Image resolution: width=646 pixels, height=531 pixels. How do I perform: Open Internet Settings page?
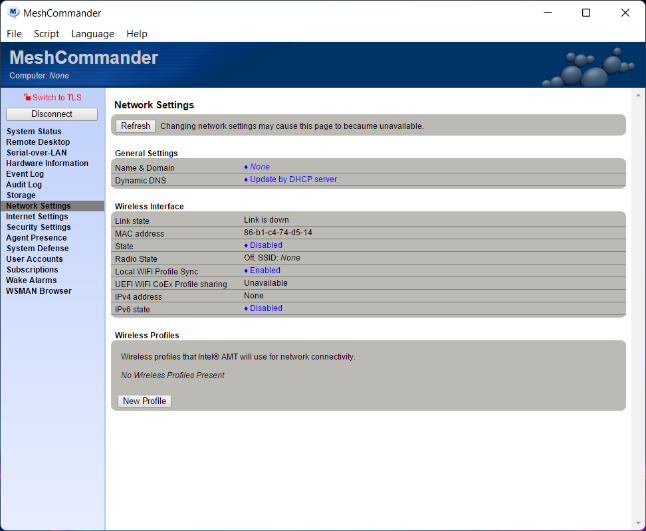(x=37, y=217)
